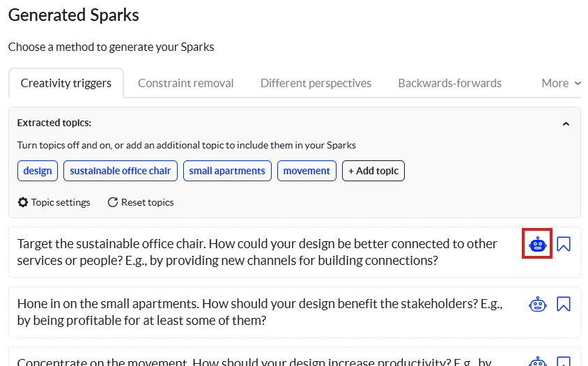Click the Topic settings gear icon

click(x=23, y=202)
